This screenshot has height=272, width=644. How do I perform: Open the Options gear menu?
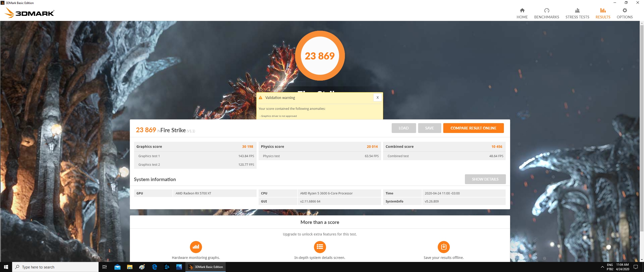point(624,11)
